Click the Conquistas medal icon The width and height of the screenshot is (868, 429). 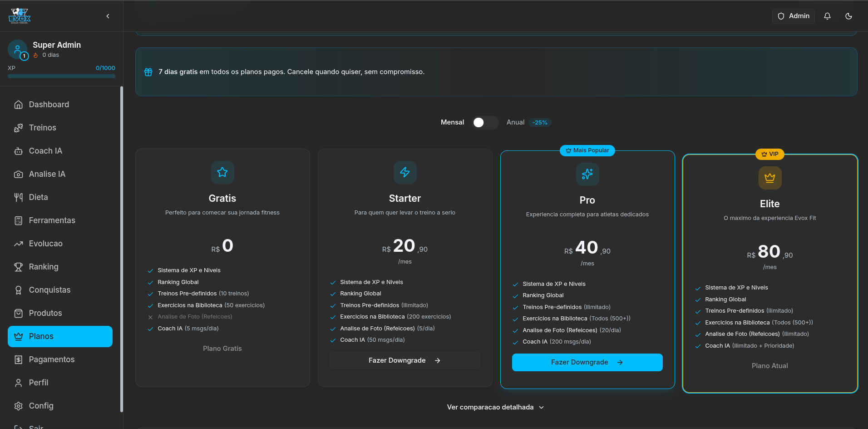(18, 290)
